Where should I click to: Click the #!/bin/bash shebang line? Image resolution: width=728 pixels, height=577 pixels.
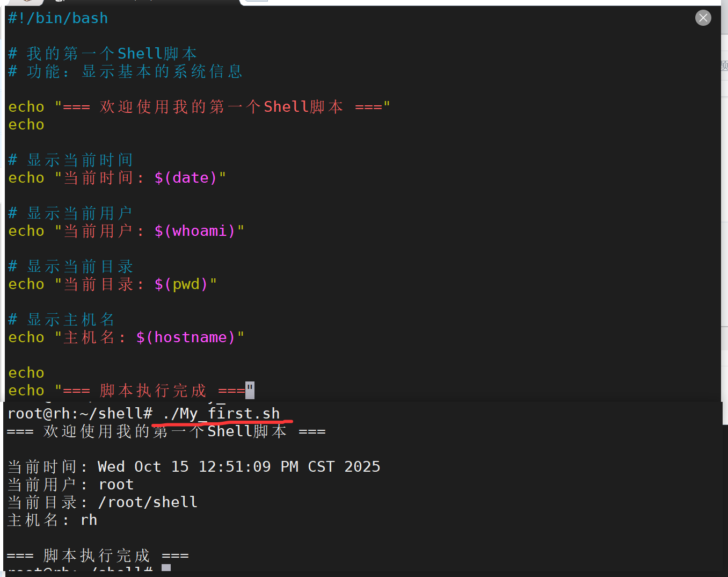[58, 18]
